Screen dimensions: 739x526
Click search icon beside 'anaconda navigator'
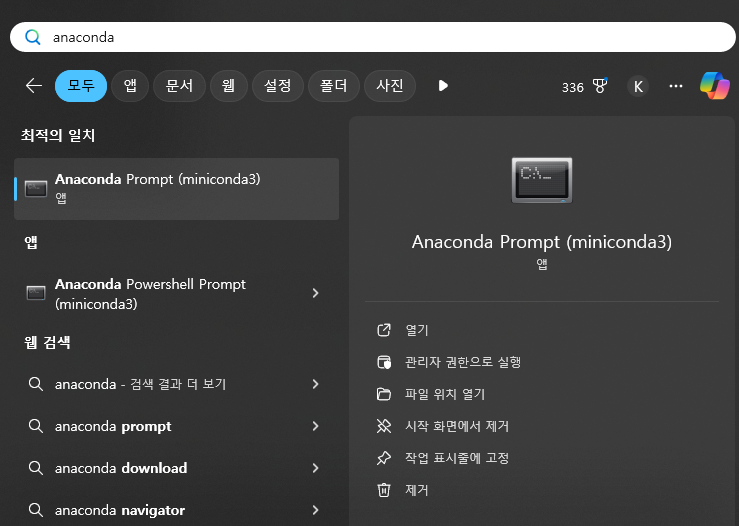click(x=36, y=510)
